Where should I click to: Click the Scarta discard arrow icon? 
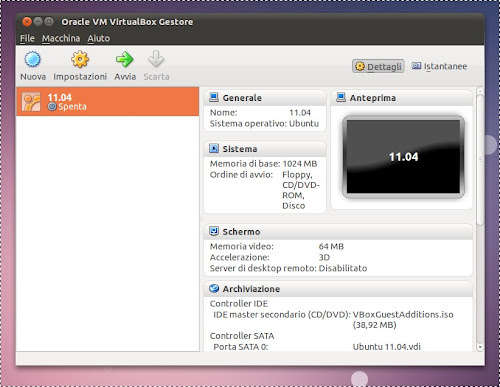click(156, 59)
